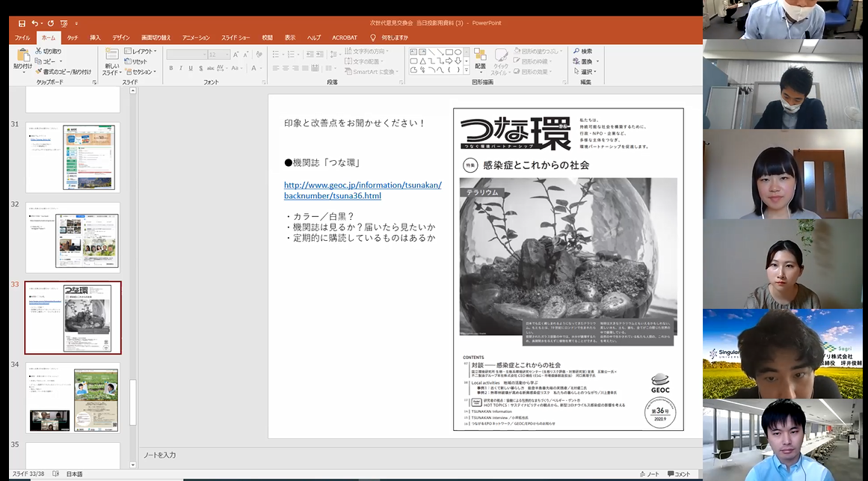Open the Arrange (配置) dropdown
868x481 pixels.
480,59
